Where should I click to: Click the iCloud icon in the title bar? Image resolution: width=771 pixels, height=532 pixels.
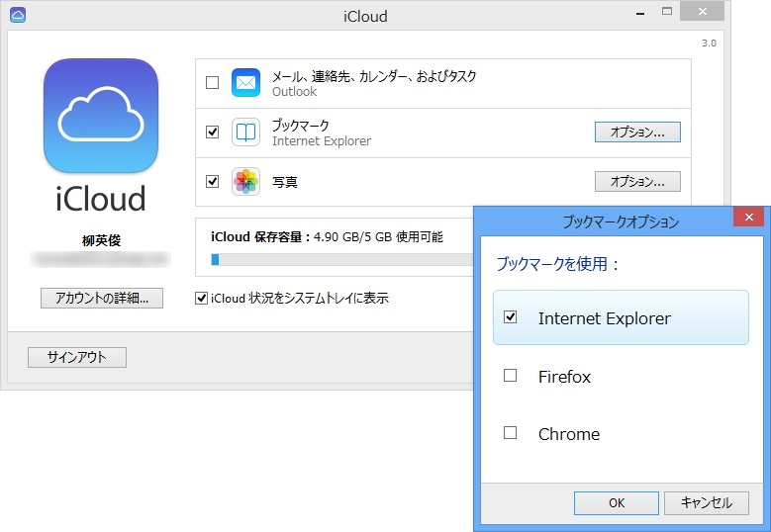tap(17, 15)
